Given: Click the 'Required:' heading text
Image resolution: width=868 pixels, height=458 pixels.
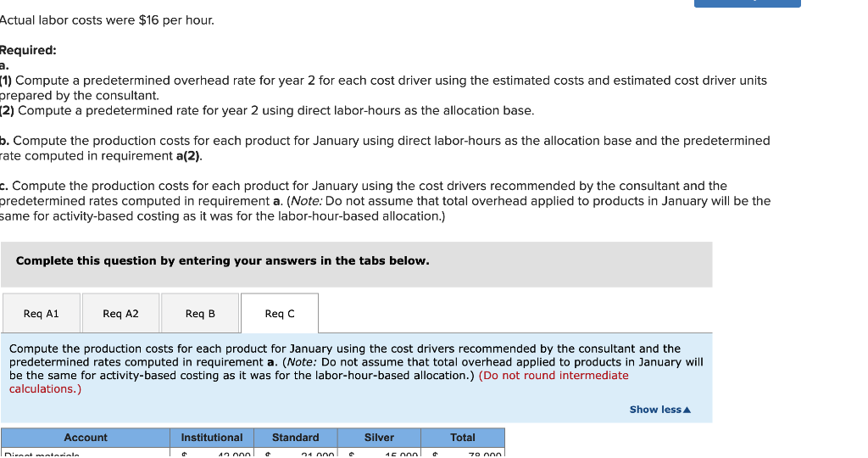Looking at the screenshot, I should (x=28, y=50).
